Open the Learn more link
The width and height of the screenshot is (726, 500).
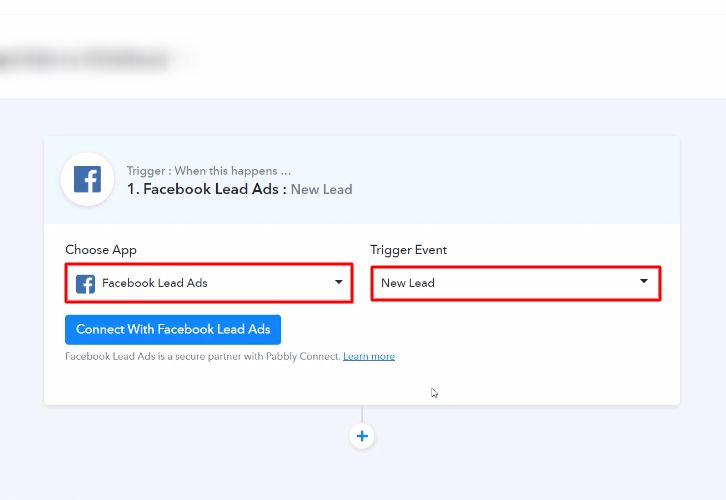click(368, 356)
